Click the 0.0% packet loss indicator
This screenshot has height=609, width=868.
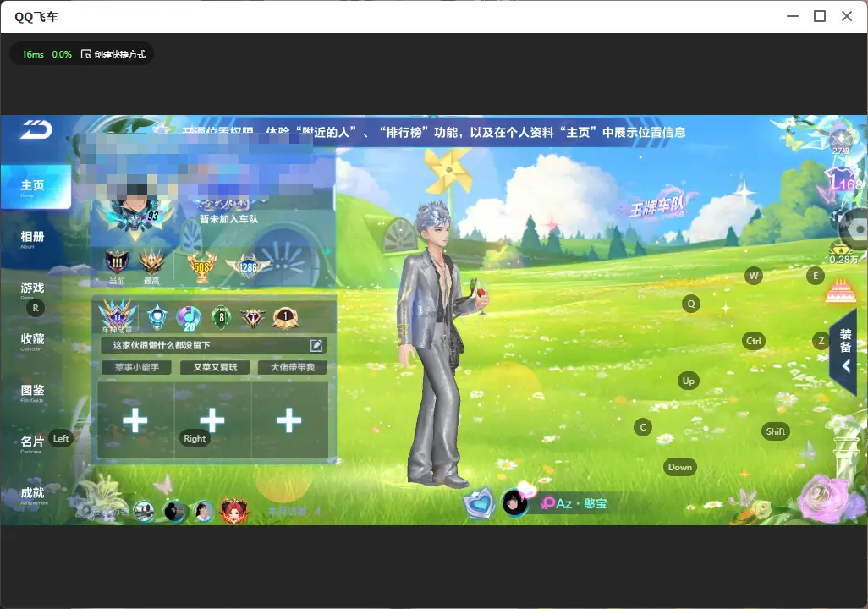(62, 54)
